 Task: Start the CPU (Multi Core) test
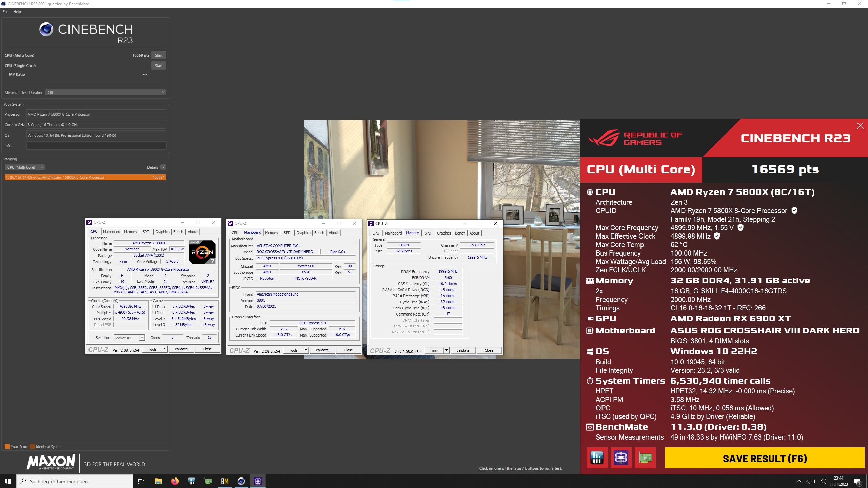point(159,55)
